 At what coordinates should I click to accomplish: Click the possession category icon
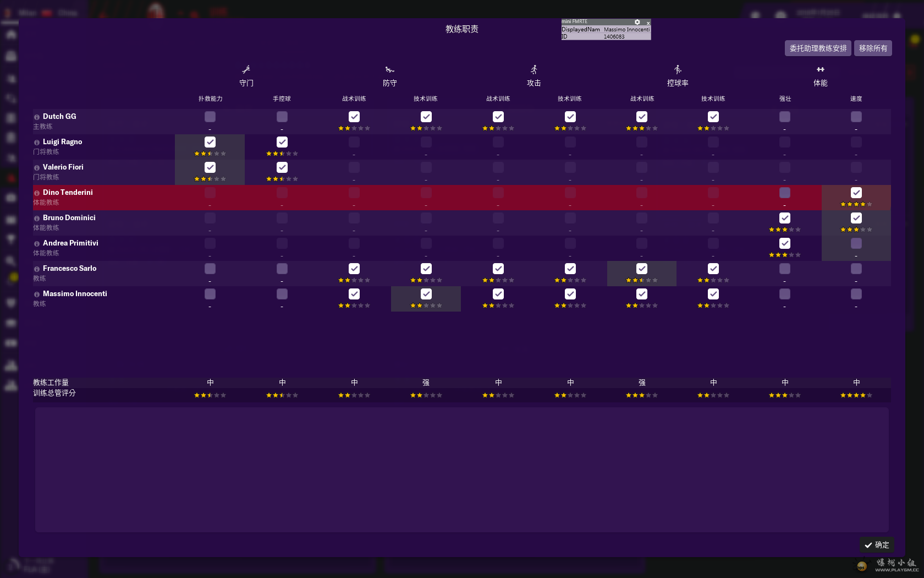(x=678, y=69)
